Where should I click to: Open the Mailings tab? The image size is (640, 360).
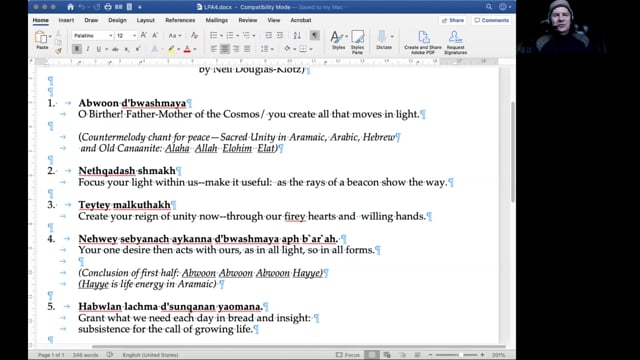click(217, 20)
